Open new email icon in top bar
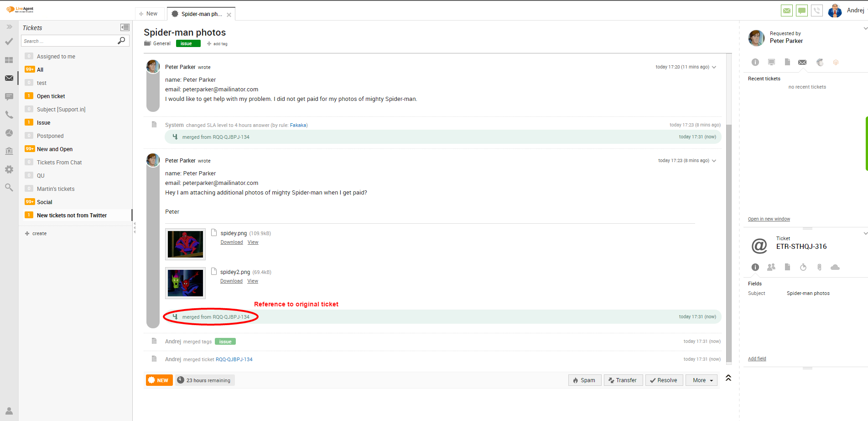 (787, 11)
